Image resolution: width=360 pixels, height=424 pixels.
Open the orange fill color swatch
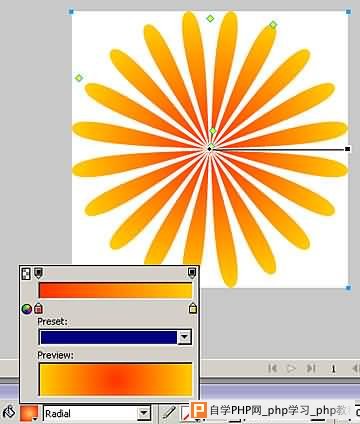29,413
